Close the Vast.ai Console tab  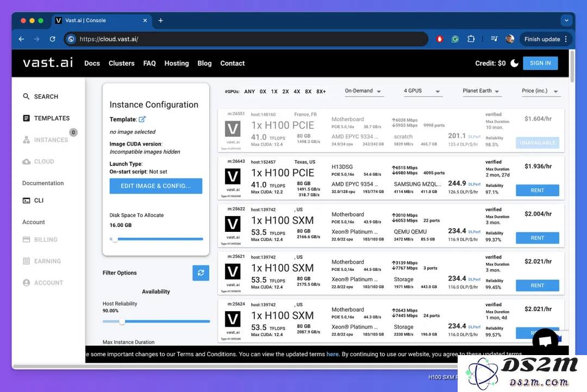tap(145, 21)
